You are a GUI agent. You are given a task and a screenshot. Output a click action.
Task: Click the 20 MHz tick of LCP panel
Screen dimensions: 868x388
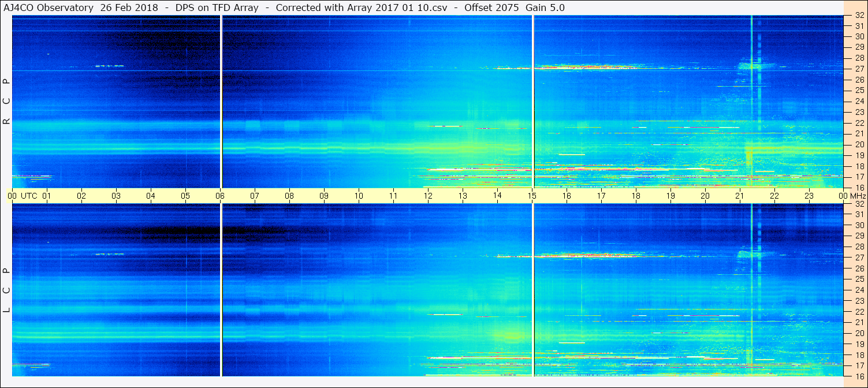859,333
